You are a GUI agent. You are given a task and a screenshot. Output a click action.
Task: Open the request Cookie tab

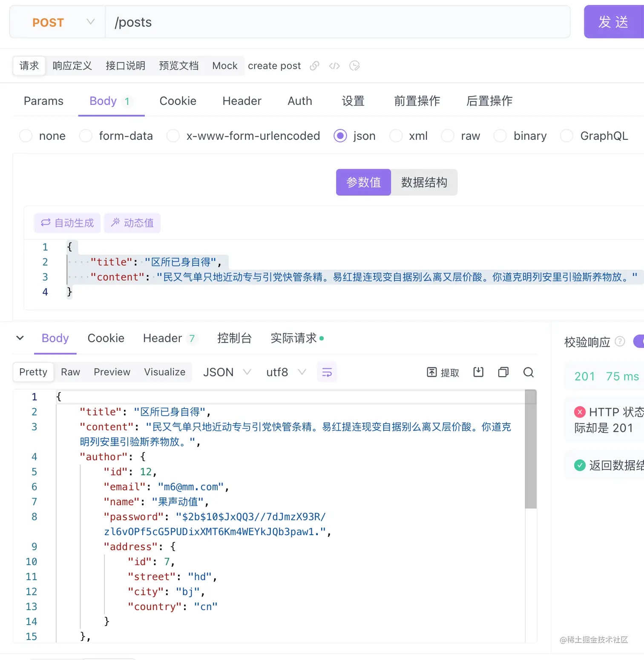click(x=178, y=101)
